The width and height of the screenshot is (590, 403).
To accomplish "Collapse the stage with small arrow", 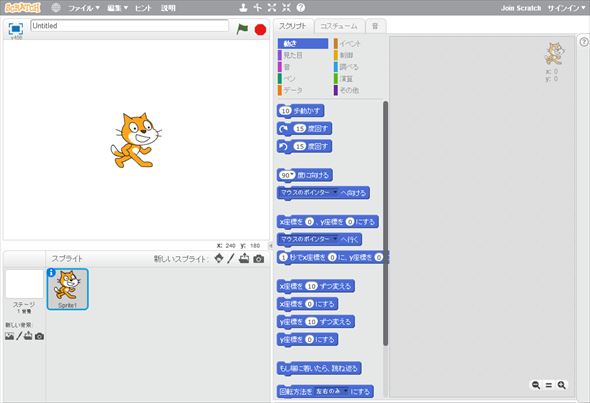I will coord(271,246).
